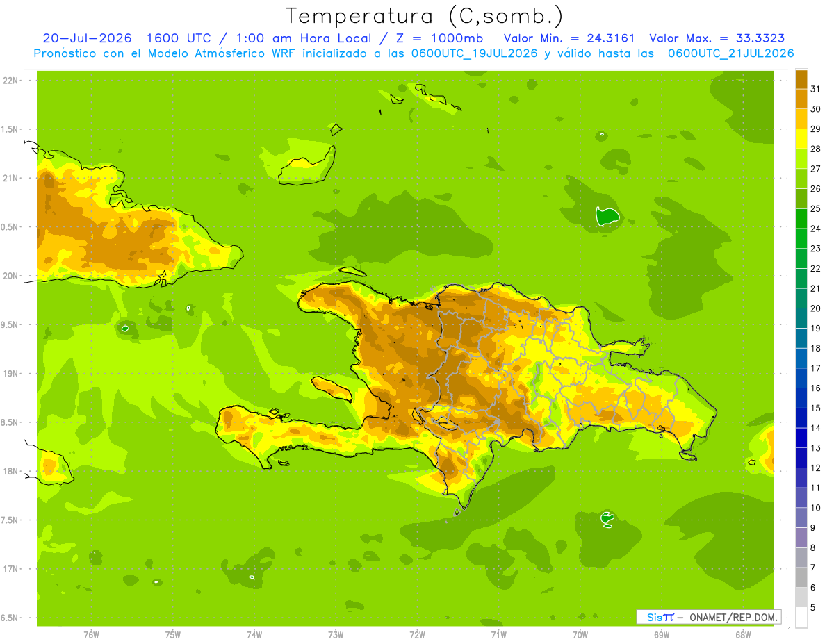Click the legend color band between 26 and 27
Image resolution: width=834 pixels, height=644 pixels.
801,179
